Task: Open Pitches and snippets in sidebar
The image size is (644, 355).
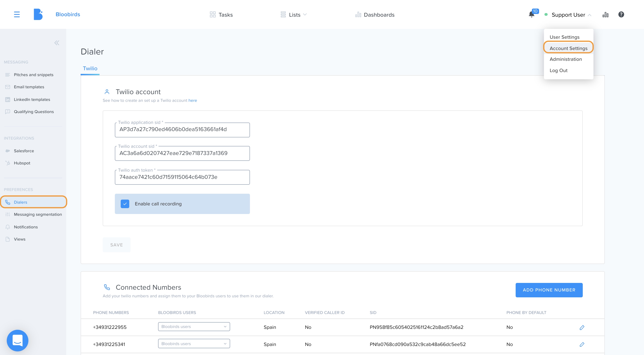Action: [34, 75]
